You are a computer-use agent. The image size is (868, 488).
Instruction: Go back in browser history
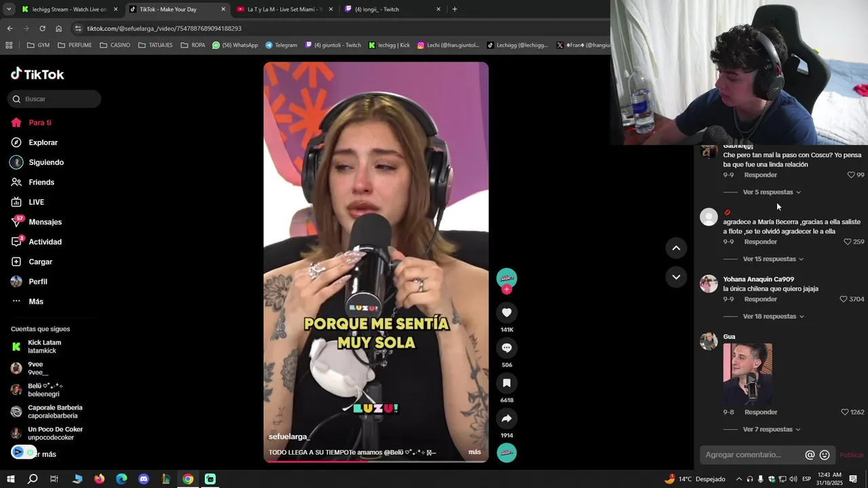coord(9,28)
